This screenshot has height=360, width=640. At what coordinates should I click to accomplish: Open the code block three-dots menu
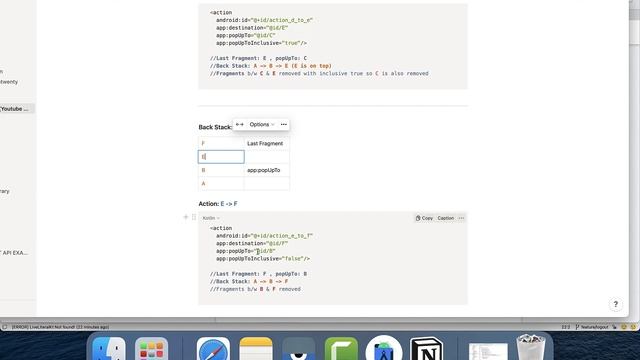pyautogui.click(x=461, y=218)
